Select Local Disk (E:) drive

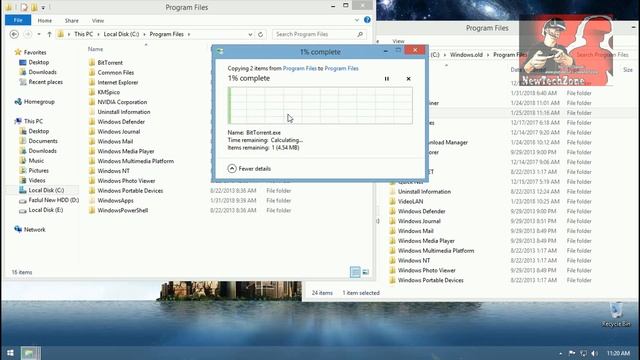tap(46, 210)
